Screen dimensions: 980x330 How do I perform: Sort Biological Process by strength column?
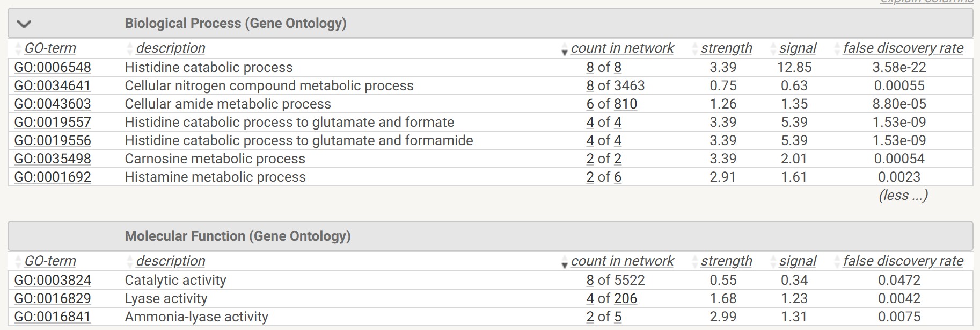pyautogui.click(x=726, y=48)
